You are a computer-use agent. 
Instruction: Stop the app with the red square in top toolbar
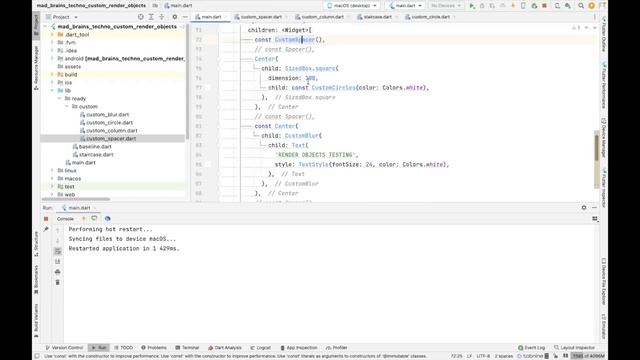pos(544,6)
